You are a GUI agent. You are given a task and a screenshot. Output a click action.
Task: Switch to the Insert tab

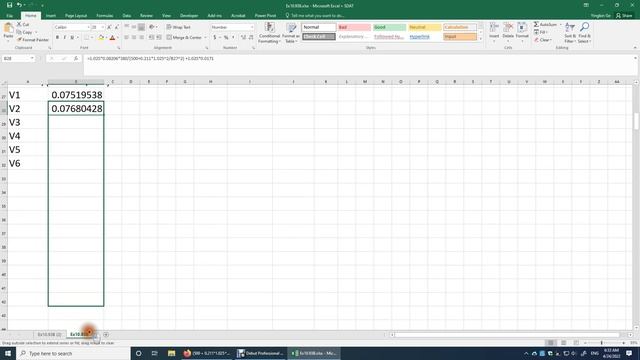[x=51, y=16]
